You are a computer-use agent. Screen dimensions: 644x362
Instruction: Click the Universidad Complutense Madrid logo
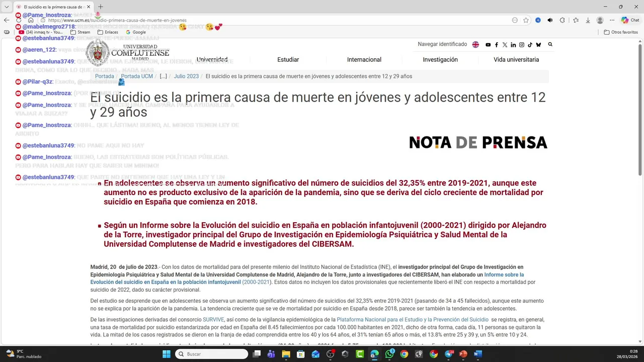pyautogui.click(x=128, y=52)
